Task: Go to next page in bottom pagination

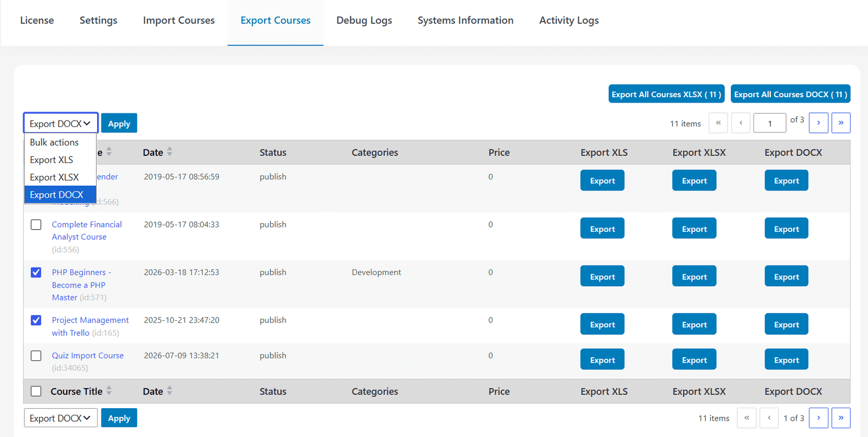Action: click(818, 418)
